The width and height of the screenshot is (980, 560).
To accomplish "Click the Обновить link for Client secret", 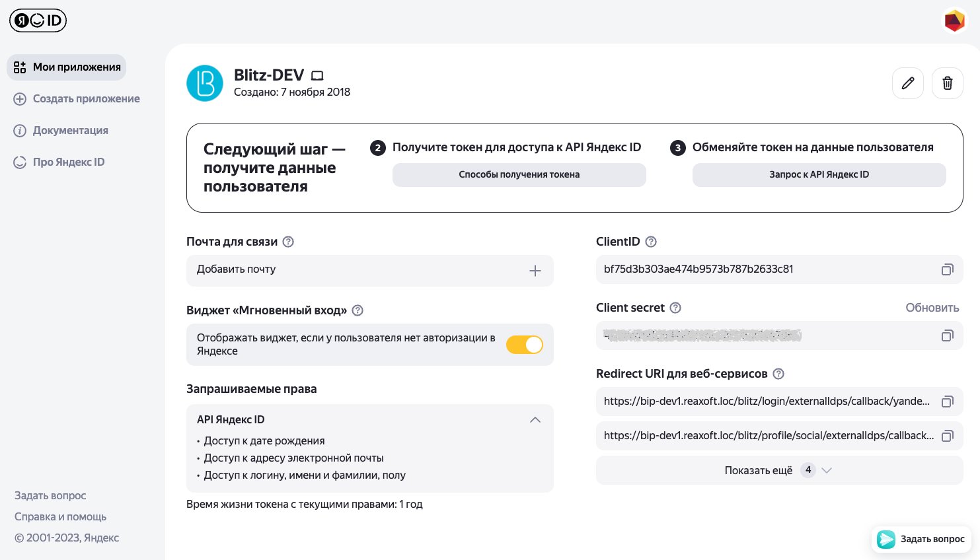I will pyautogui.click(x=932, y=308).
